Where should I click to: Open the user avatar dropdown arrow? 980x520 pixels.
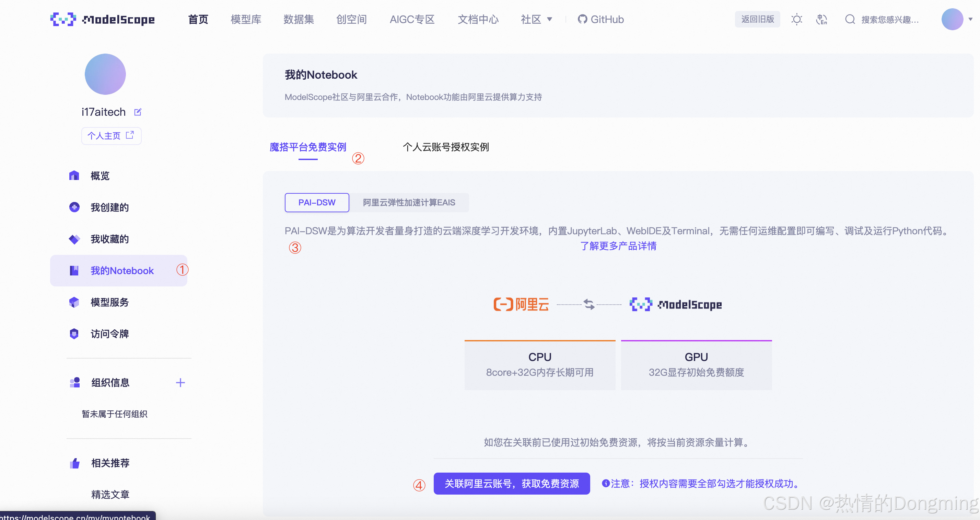pyautogui.click(x=970, y=20)
